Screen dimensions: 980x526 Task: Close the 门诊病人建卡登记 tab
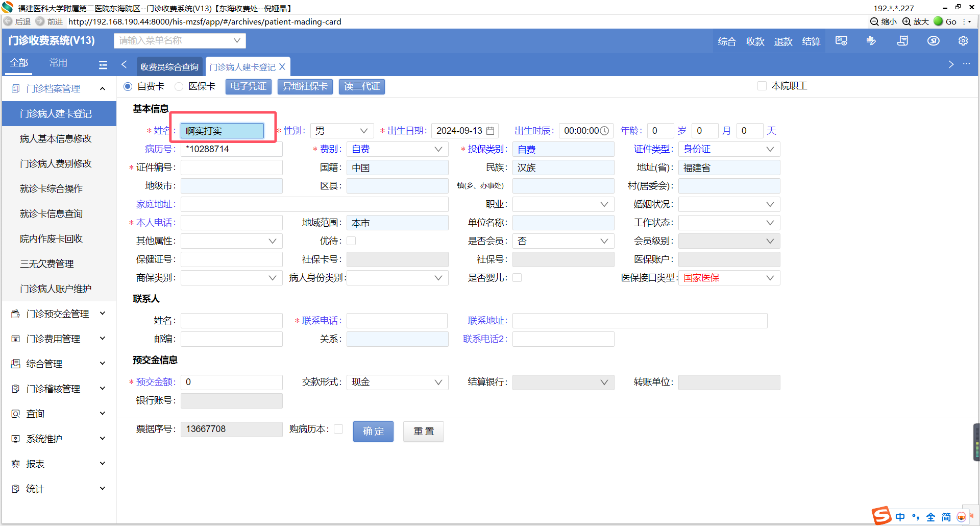(x=282, y=67)
